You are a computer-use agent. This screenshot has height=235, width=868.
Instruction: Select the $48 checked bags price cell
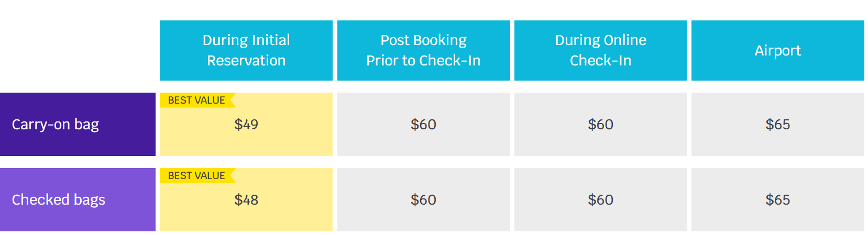point(246,200)
